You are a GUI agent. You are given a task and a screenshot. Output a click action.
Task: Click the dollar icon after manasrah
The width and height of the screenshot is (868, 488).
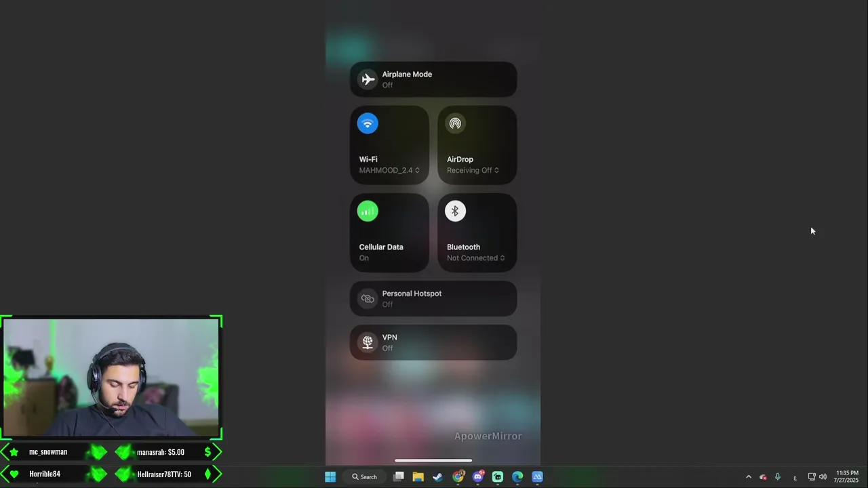pos(208,452)
